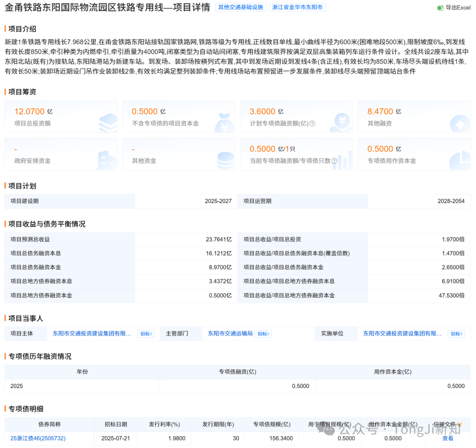Open 实施单位 company link
The image size is (476, 448).
coord(402,333)
